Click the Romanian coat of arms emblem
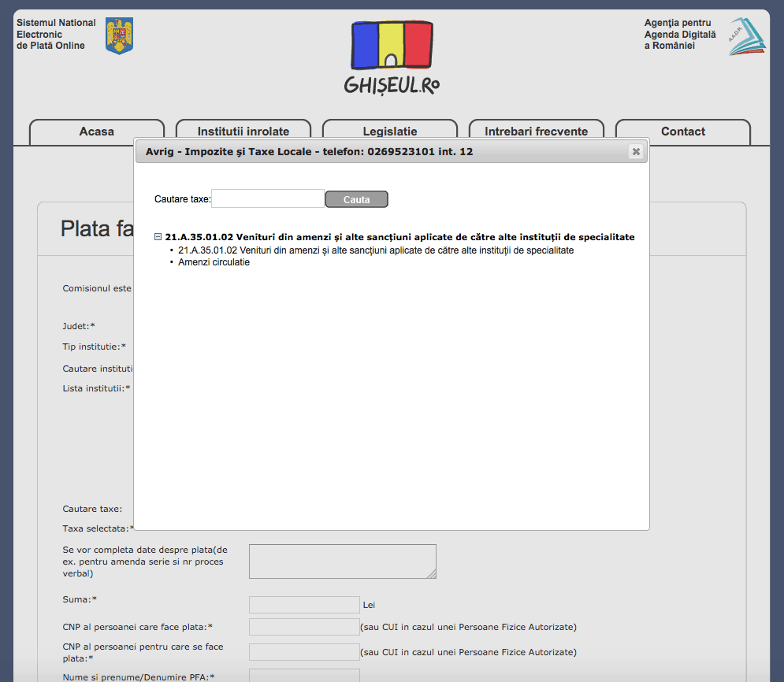Screen dimensions: 784x682 point(120,35)
